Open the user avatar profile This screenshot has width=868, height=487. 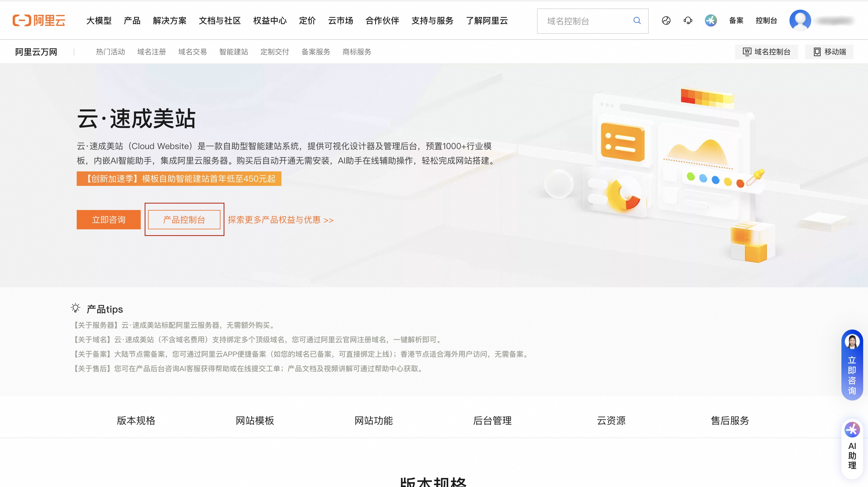click(800, 21)
